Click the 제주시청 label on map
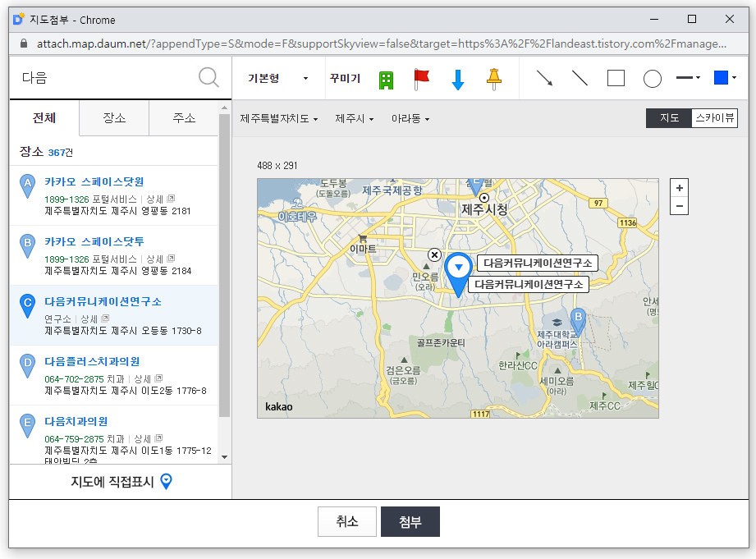The height and width of the screenshot is (559, 756). pos(484,209)
